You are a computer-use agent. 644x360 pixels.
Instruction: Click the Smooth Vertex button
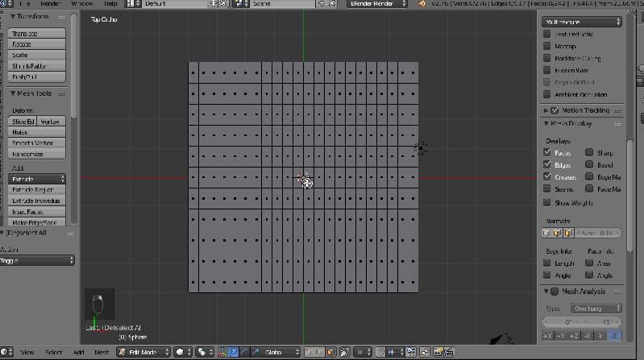[36, 143]
